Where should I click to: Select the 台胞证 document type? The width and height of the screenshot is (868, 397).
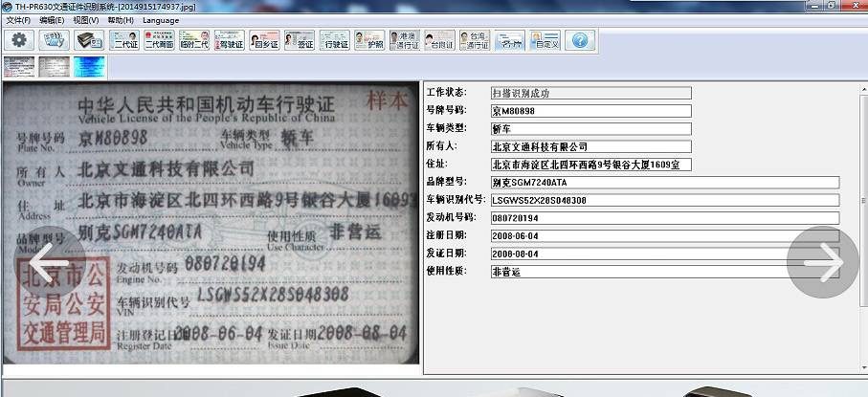[439, 40]
